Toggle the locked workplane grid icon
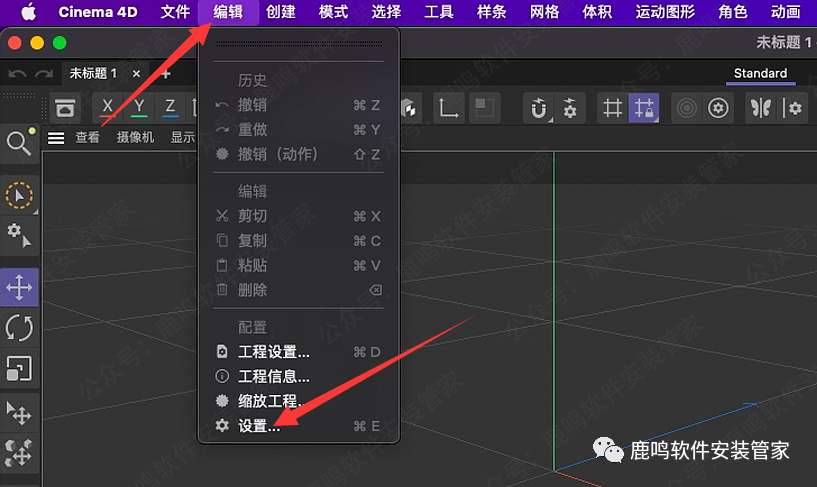Image resolution: width=817 pixels, height=487 pixels. pyautogui.click(x=644, y=108)
